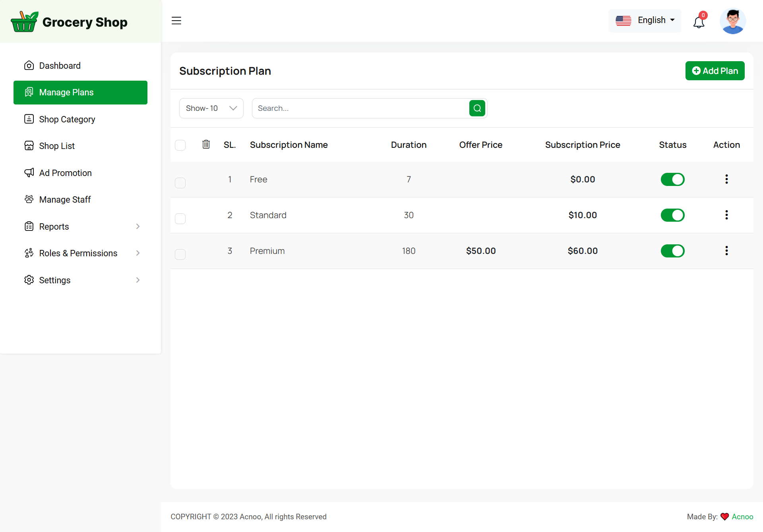Click the hamburger menu icon
The image size is (763, 532).
(176, 21)
